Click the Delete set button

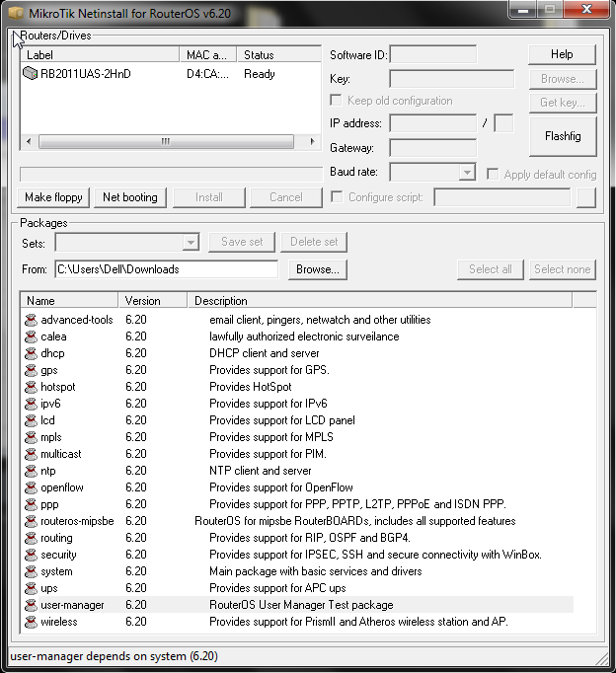pos(314,242)
